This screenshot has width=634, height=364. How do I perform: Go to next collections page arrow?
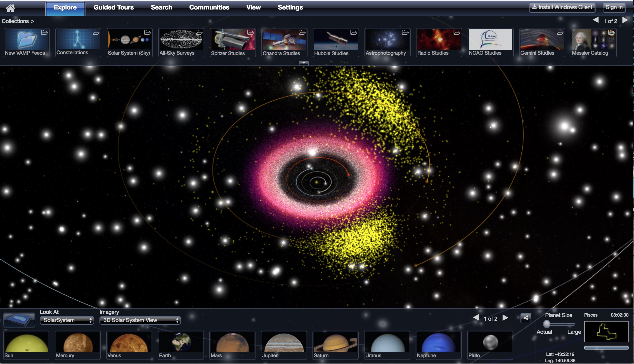pos(625,20)
